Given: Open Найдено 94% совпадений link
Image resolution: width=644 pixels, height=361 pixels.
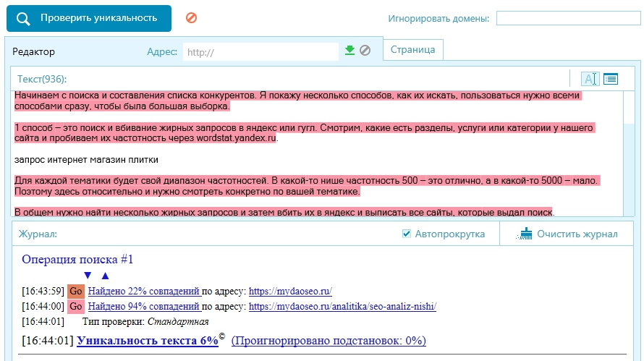Looking at the screenshot, I should click(x=144, y=306).
